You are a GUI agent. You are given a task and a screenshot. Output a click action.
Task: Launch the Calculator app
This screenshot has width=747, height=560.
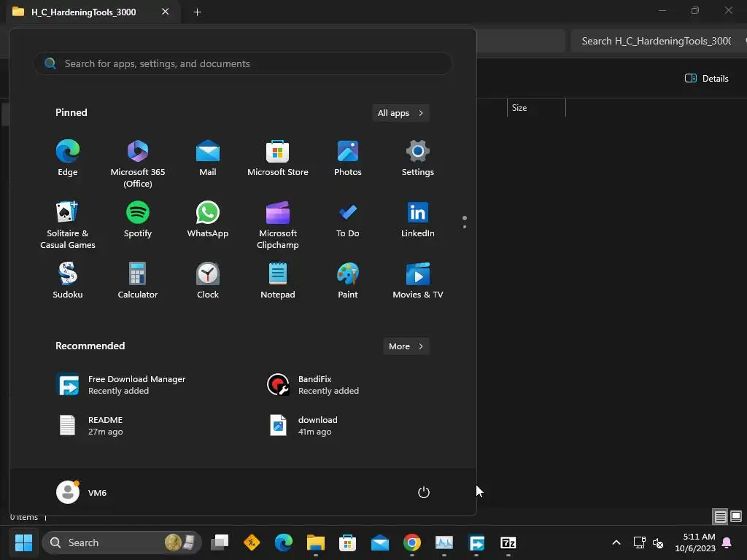point(138,281)
